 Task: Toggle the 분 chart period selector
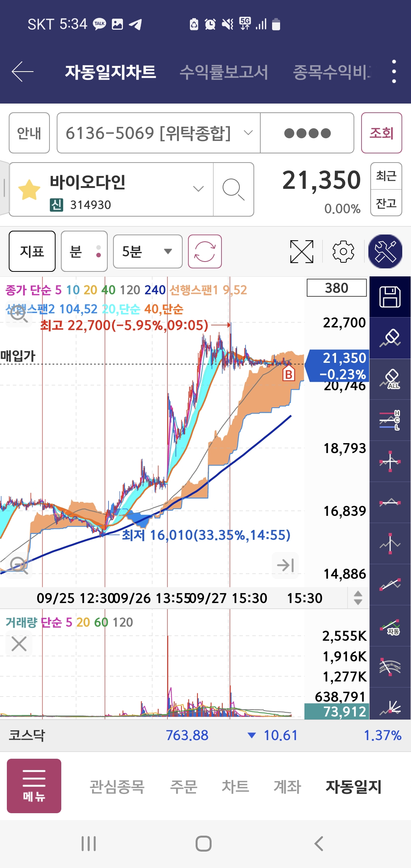tap(84, 251)
